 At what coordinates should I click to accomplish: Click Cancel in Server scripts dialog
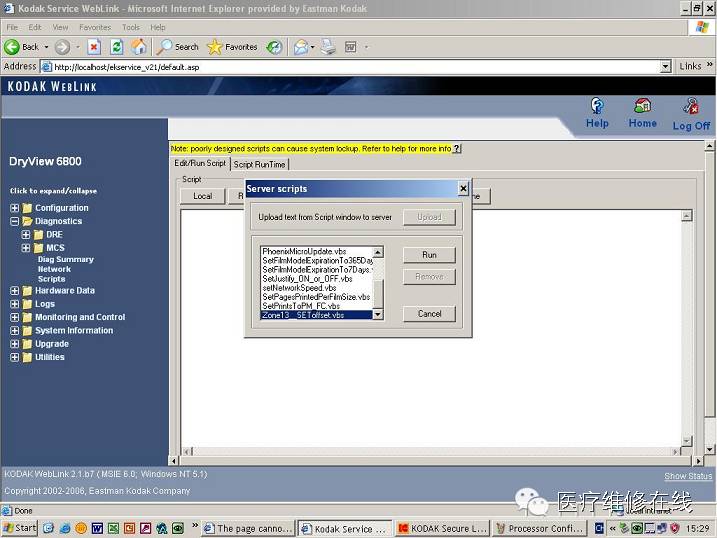429,314
